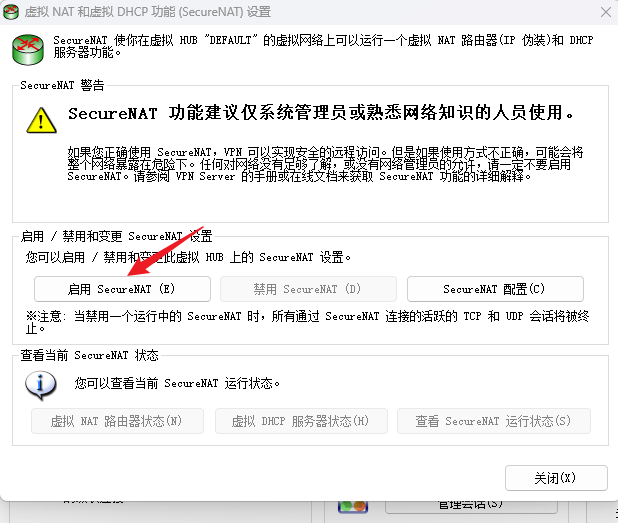View 虚拟 NAT 路由器状态(N)
The height and width of the screenshot is (523, 618).
[117, 421]
